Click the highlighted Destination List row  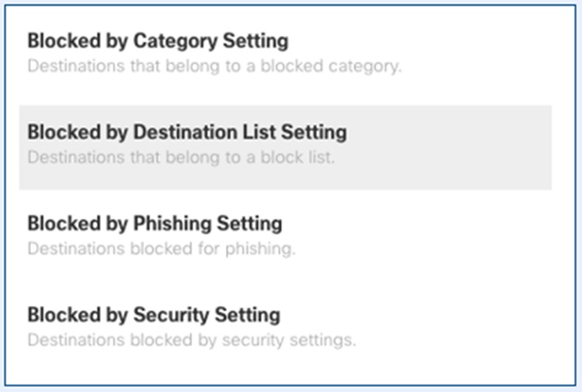(284, 146)
